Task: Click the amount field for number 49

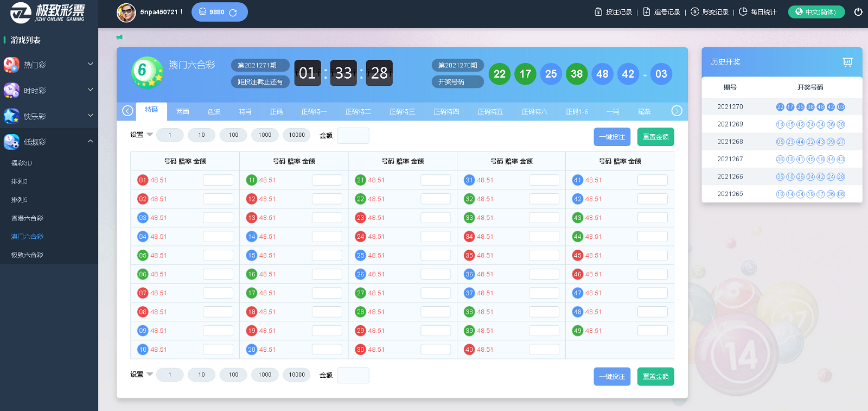Action: click(x=652, y=331)
